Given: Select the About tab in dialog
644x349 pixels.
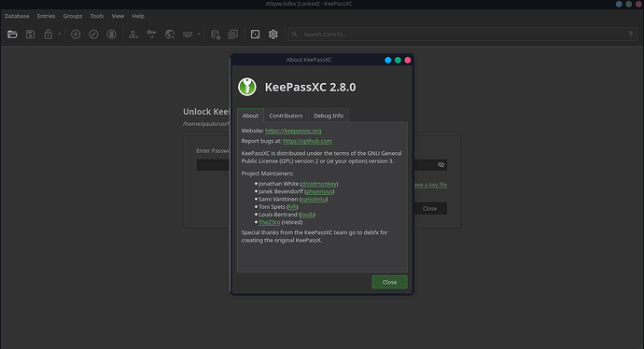Looking at the screenshot, I should click(250, 116).
